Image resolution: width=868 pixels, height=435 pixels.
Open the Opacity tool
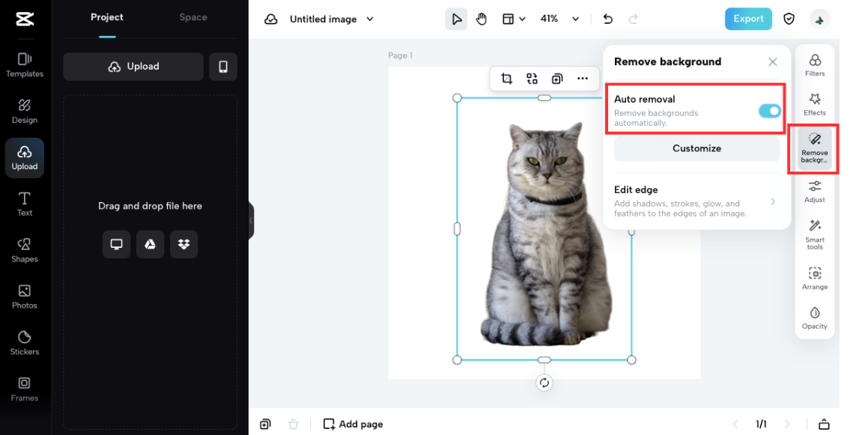815,317
